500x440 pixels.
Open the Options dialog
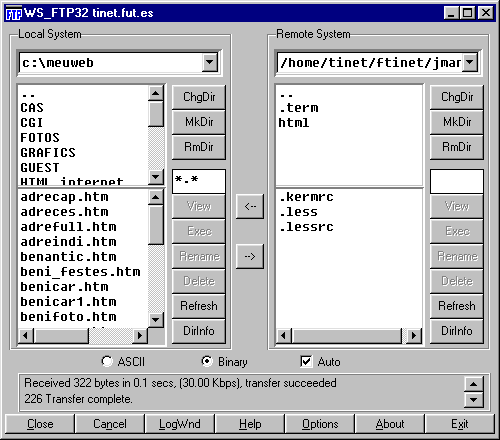[x=320, y=424]
